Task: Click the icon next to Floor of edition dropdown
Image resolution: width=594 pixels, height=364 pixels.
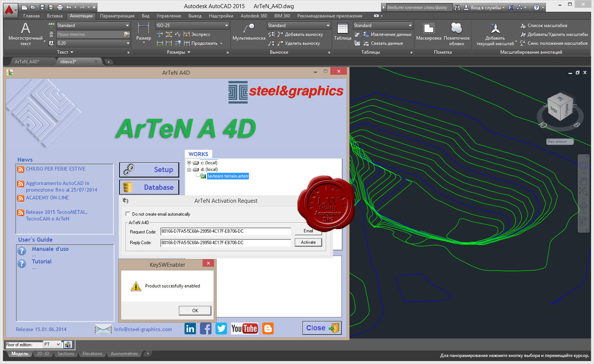Action: pos(68,345)
